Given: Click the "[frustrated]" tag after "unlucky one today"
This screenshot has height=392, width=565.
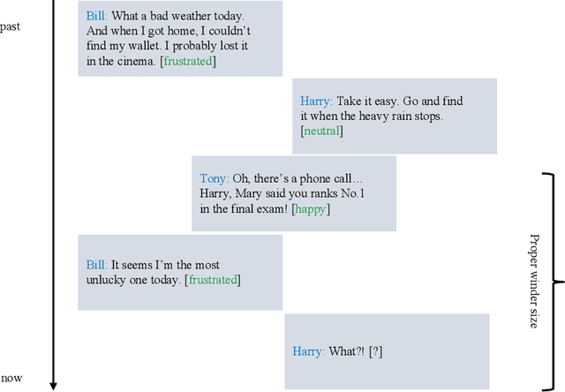Looking at the screenshot, I should [x=213, y=280].
